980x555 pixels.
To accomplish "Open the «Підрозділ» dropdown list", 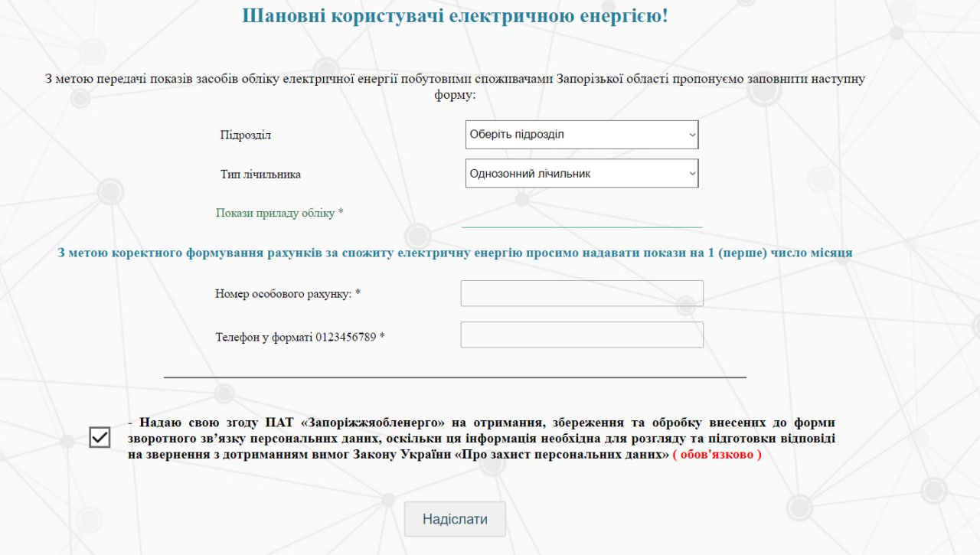I will pos(582,134).
